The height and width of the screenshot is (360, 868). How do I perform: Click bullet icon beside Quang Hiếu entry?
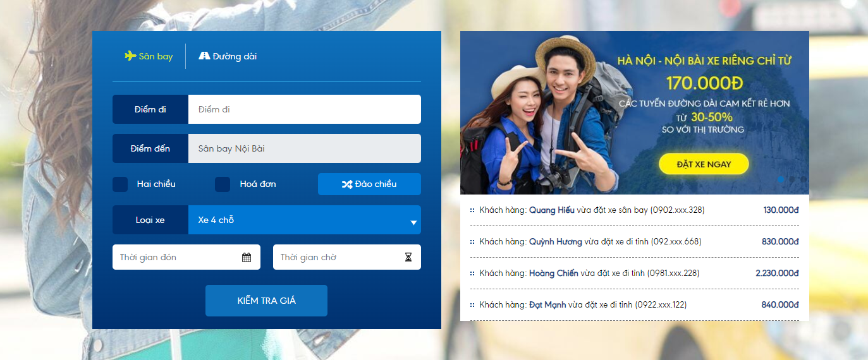pos(472,210)
